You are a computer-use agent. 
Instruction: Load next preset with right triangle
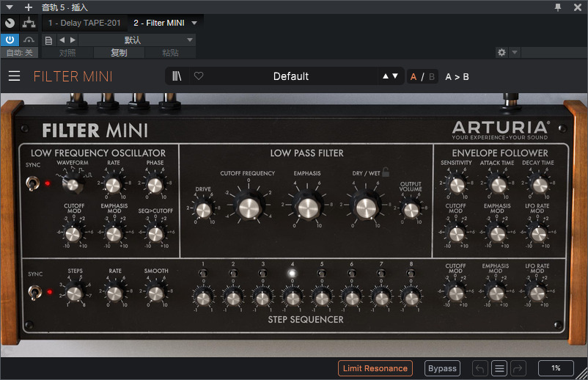point(73,40)
